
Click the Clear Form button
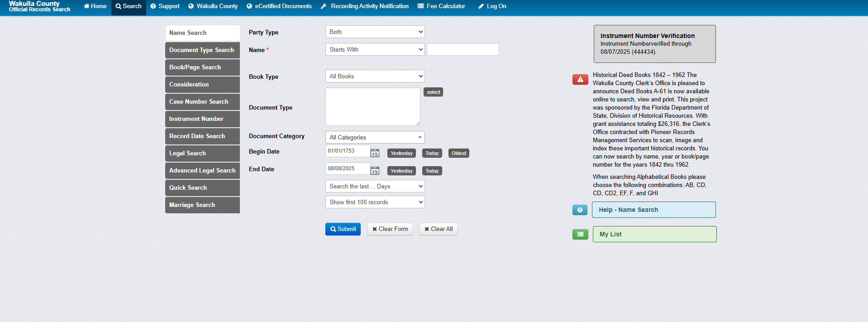click(390, 229)
